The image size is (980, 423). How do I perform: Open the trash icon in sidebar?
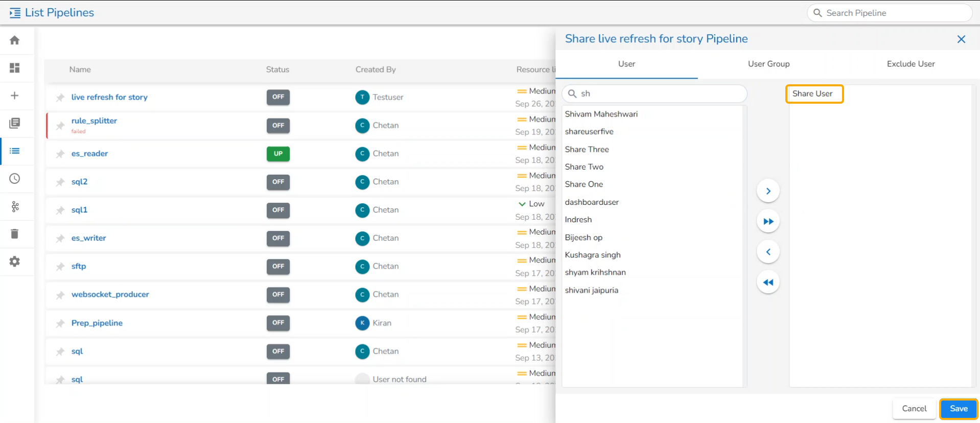(x=15, y=234)
